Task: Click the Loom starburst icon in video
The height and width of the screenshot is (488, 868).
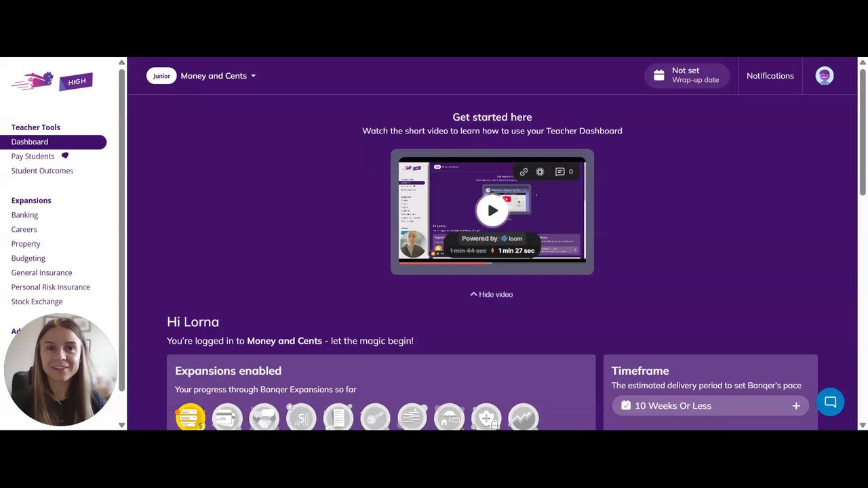Action: coord(540,172)
